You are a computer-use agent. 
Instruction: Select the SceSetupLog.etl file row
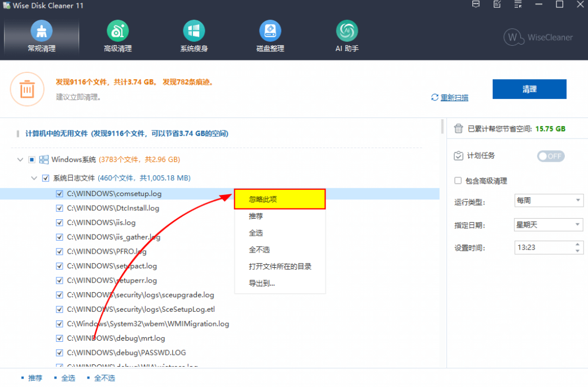[x=220, y=309]
